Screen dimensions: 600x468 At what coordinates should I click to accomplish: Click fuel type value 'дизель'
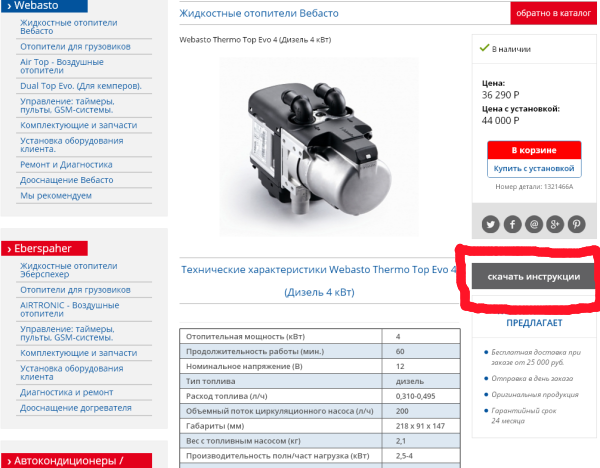click(410, 381)
